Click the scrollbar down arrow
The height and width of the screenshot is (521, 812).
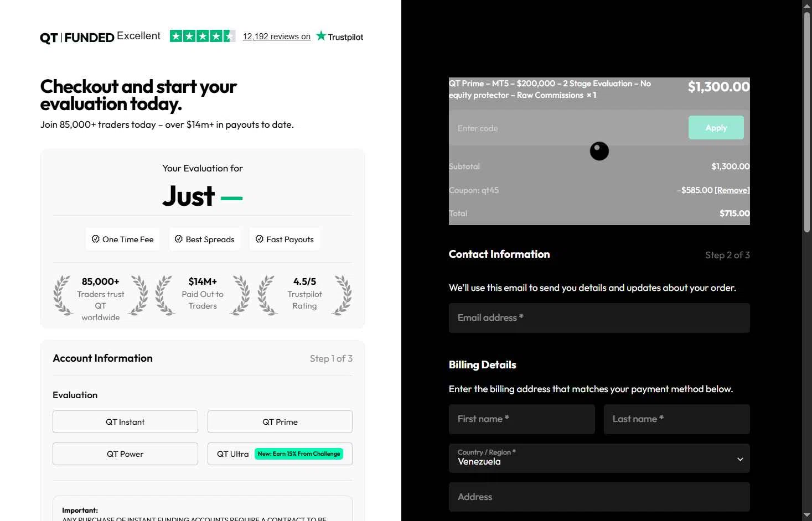807,516
